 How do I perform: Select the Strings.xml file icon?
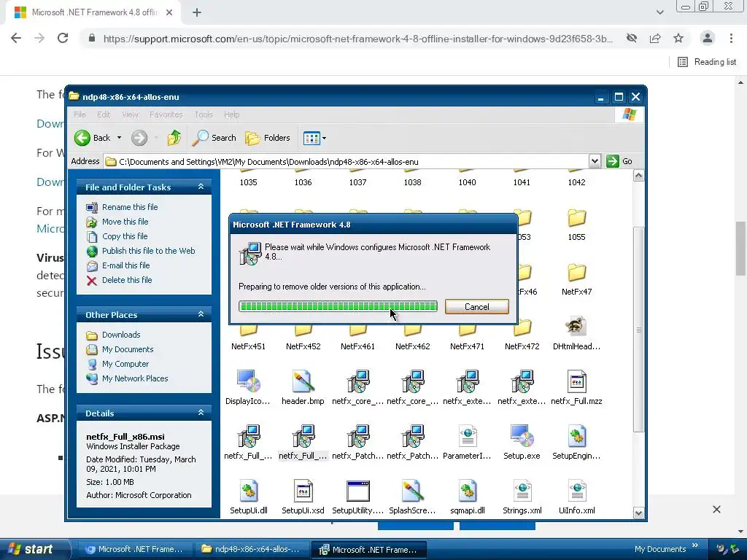pyautogui.click(x=522, y=491)
